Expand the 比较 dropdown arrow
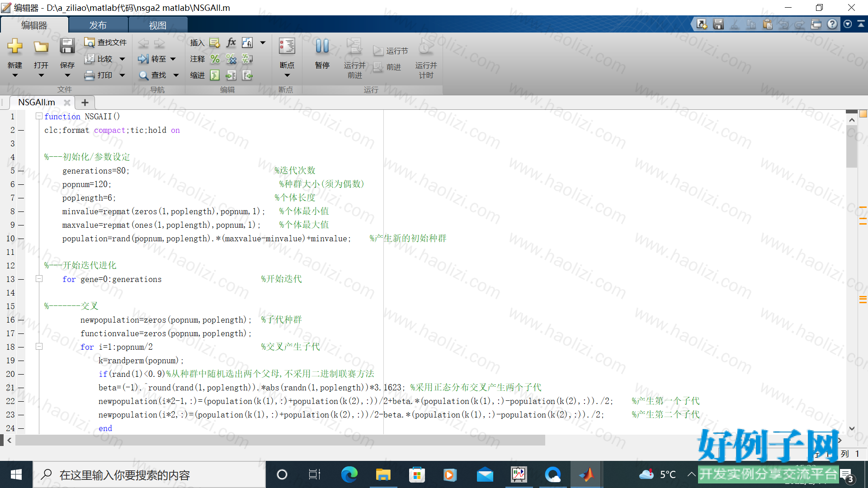Screen dimensions: 868x488 point(122,59)
